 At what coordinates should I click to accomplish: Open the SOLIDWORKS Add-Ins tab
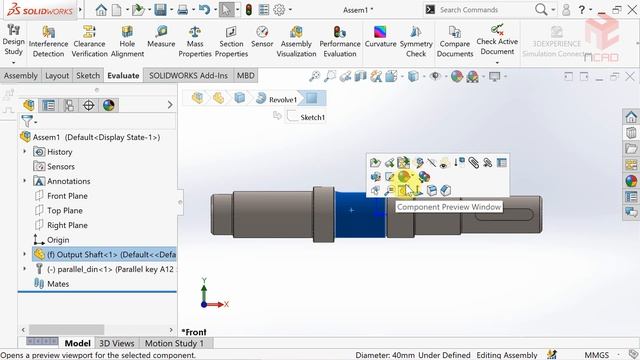188,76
